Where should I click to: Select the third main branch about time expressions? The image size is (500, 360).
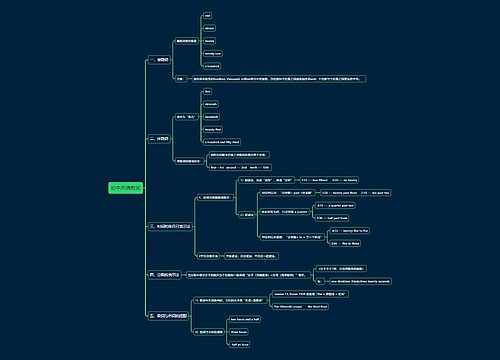click(170, 226)
